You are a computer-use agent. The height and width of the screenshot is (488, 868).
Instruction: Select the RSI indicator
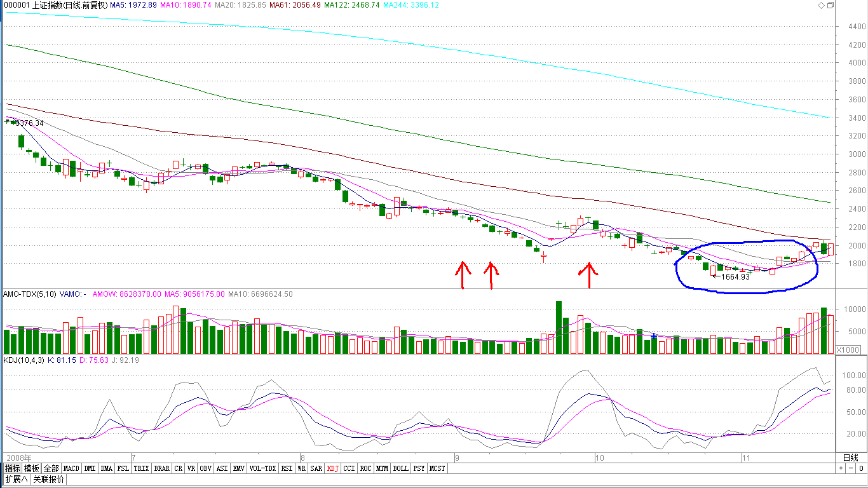(x=287, y=468)
